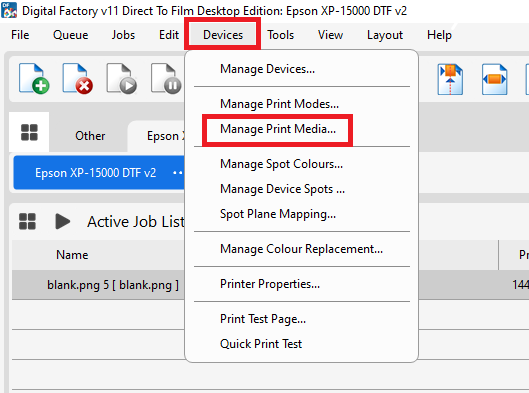Open options dots on Epson XP-15000 queue
This screenshot has height=393, width=529.
pyautogui.click(x=177, y=173)
